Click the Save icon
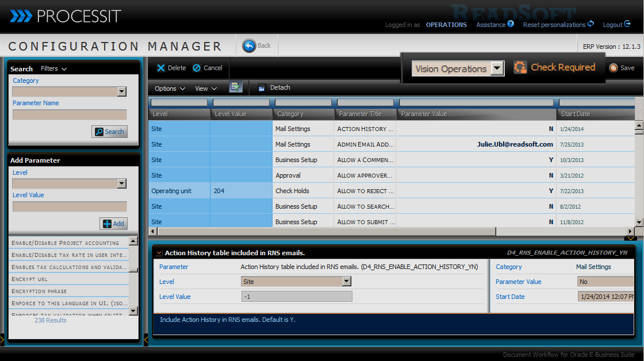Image resolution: width=644 pixels, height=361 pixels. tap(614, 68)
